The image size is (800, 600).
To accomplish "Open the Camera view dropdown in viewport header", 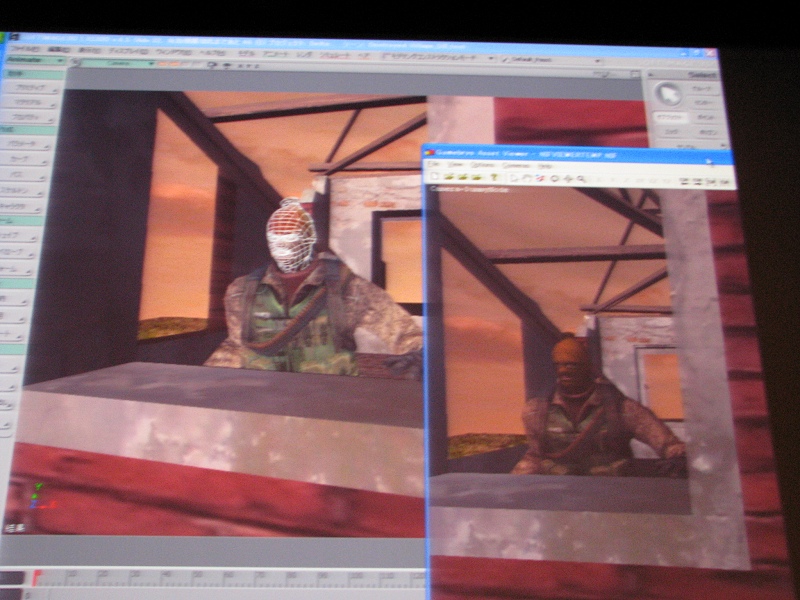I will coord(119,64).
